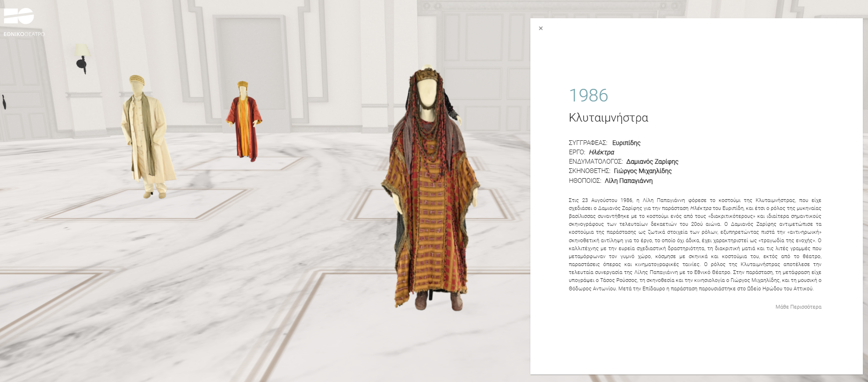Click the ΗΘΟΠΟΙΟΣ label

coord(585,181)
